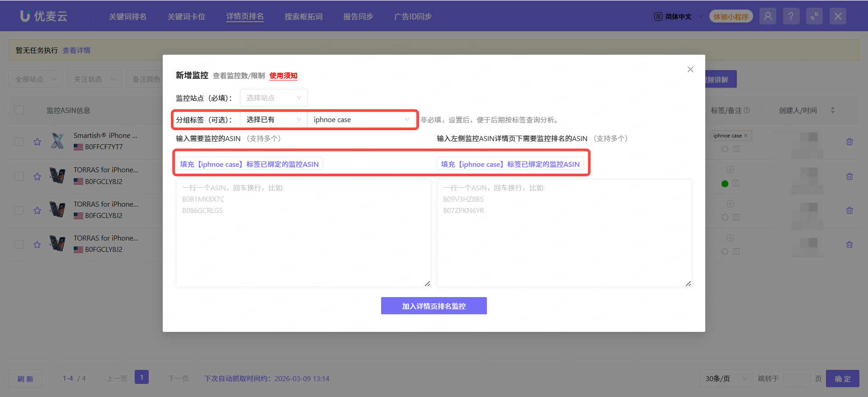Open the note icon in the last TORRAS row
Viewport: 868px width, 397px height.
click(x=736, y=252)
